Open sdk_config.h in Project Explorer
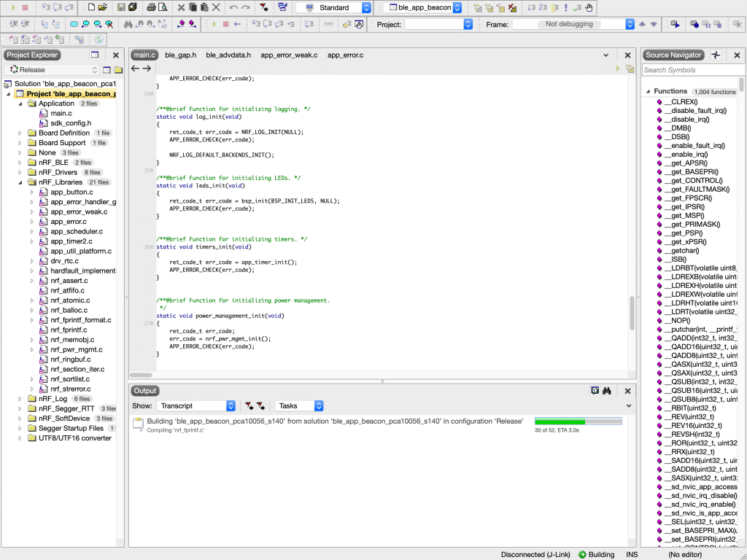This screenshot has height=560, width=747. coord(71,122)
